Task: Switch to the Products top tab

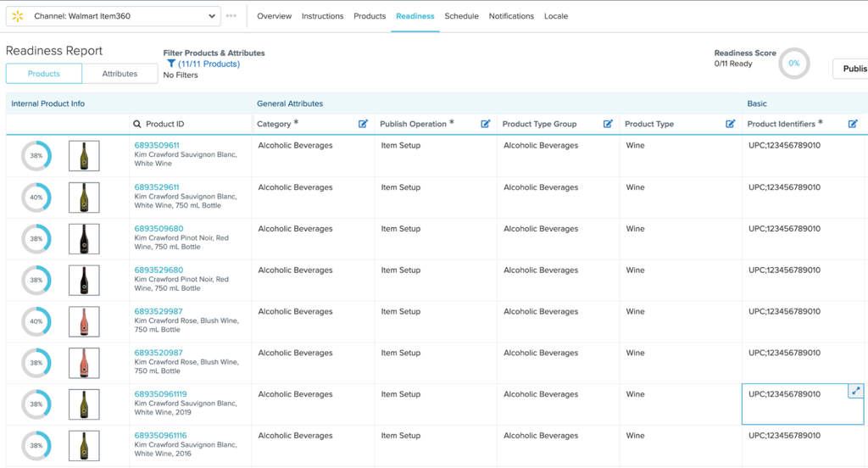Action: pyautogui.click(x=370, y=16)
